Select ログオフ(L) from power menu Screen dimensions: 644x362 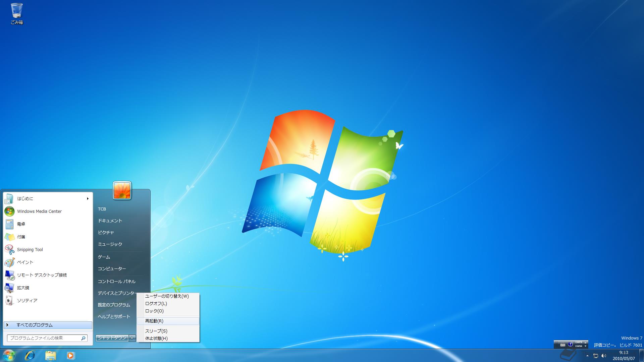[x=168, y=304]
